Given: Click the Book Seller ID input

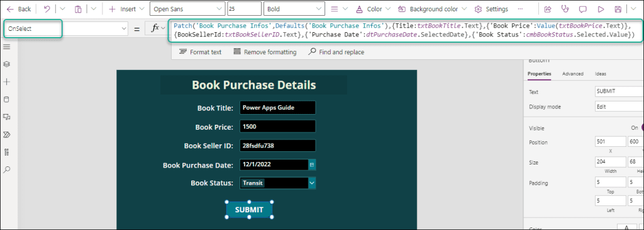Looking at the screenshot, I should coord(277,146).
